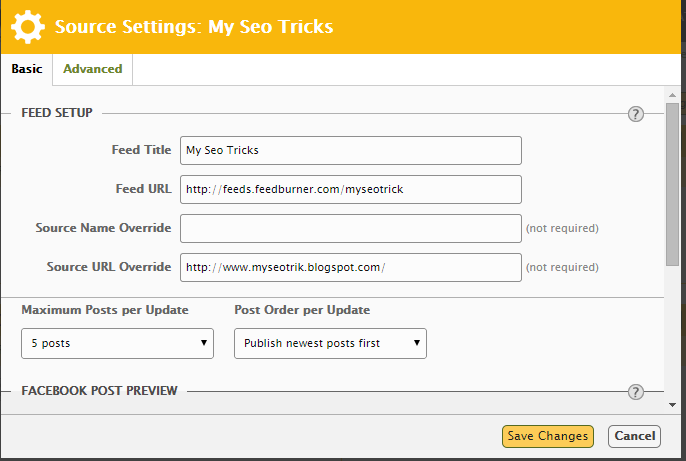Click the Feed Setup section heading
Viewport: 686px width, 461px height.
click(57, 113)
